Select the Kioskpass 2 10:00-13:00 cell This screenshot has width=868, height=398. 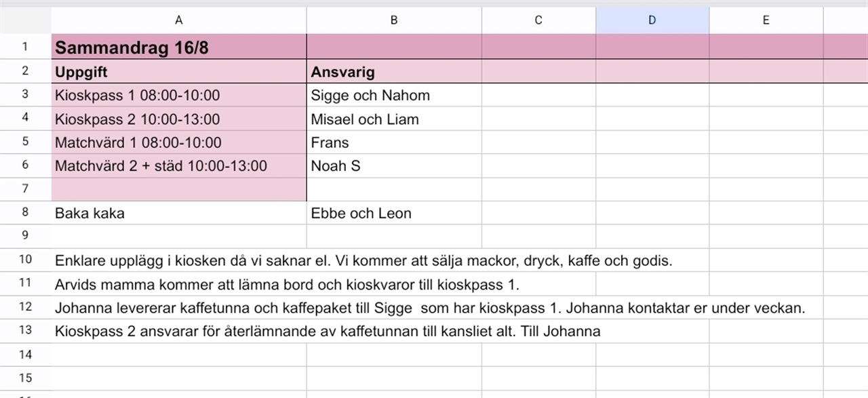point(179,119)
